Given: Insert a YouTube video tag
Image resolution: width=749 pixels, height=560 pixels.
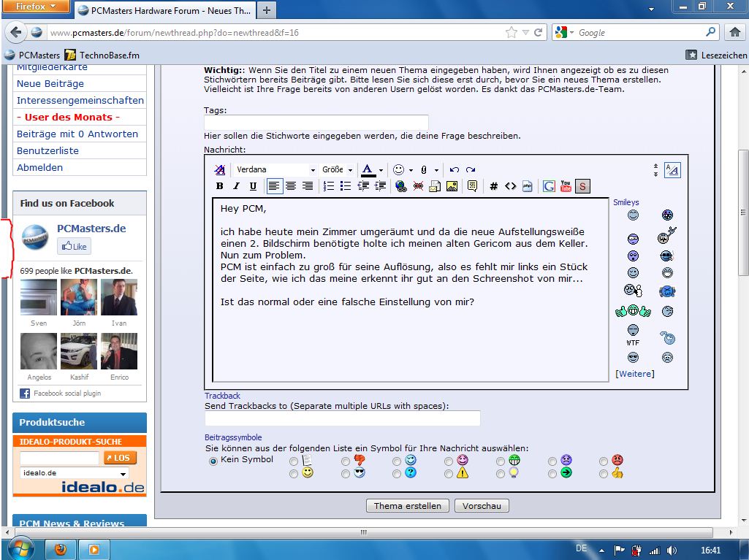Looking at the screenshot, I should point(566,186).
